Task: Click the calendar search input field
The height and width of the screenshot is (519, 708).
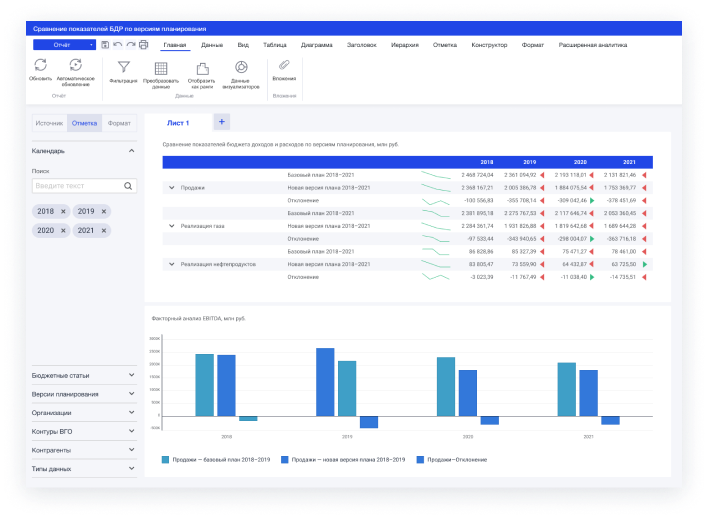Action: [84, 186]
